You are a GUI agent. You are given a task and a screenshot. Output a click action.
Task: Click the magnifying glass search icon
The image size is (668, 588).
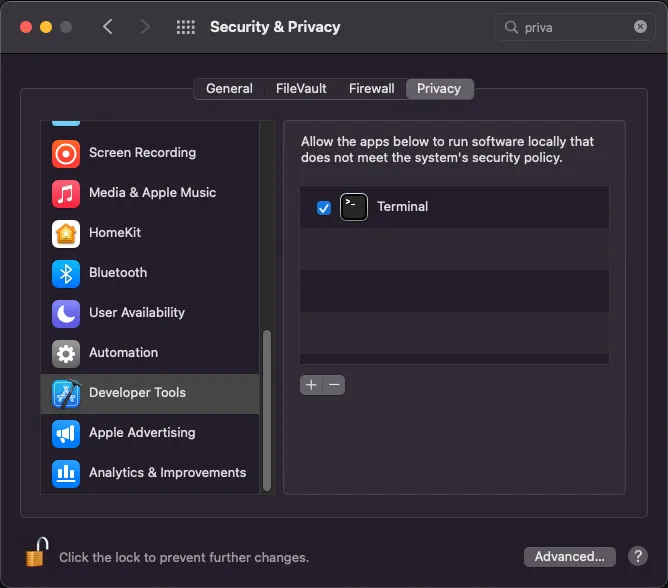[511, 27]
